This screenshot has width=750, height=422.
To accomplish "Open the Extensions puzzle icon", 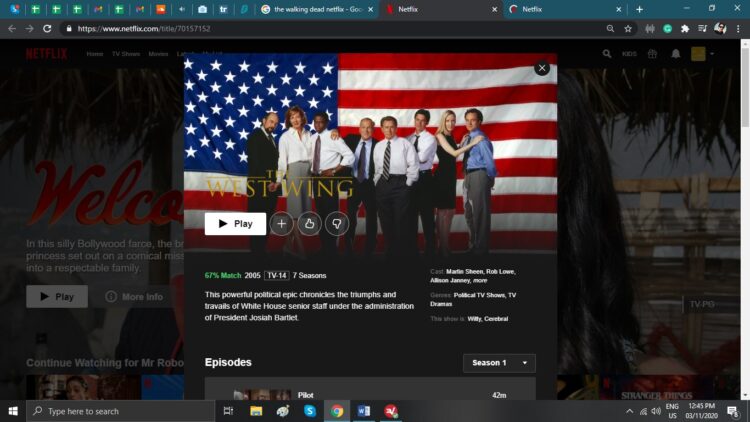I will pos(685,29).
